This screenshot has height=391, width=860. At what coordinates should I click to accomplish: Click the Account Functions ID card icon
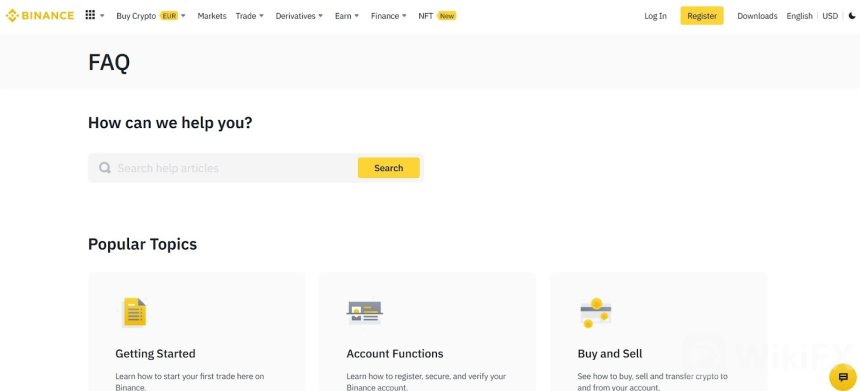coord(365,313)
